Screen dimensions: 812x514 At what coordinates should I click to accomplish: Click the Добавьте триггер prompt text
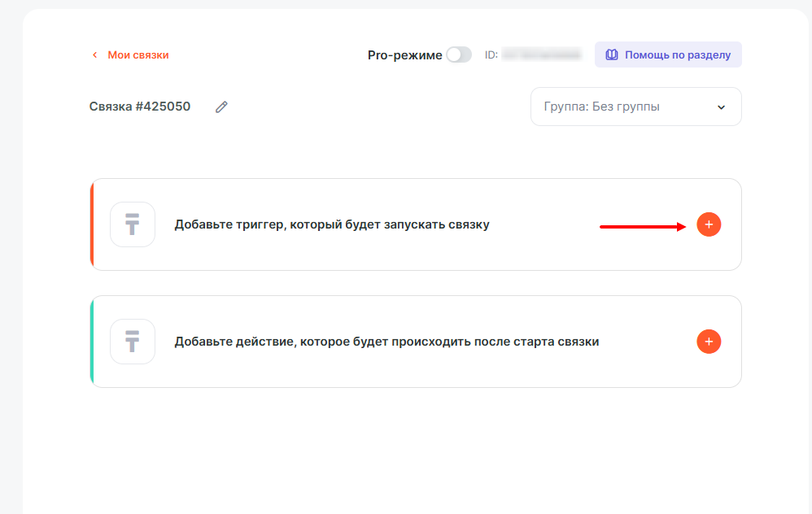[332, 224]
